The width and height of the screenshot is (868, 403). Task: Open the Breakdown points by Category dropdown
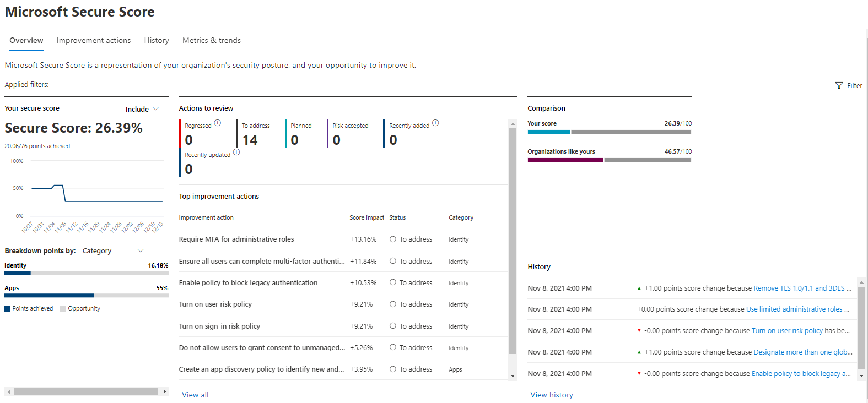click(x=113, y=251)
